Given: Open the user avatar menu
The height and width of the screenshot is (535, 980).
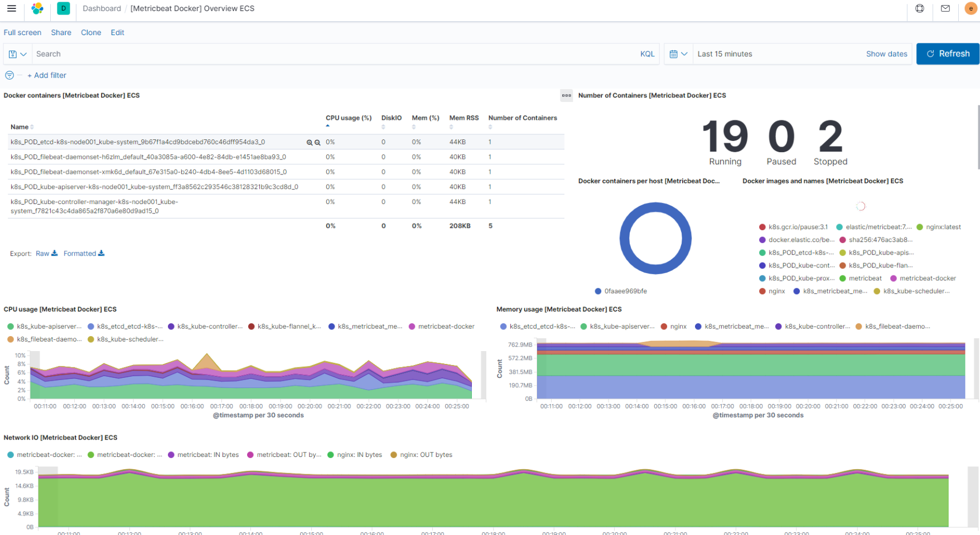Looking at the screenshot, I should [x=971, y=8].
